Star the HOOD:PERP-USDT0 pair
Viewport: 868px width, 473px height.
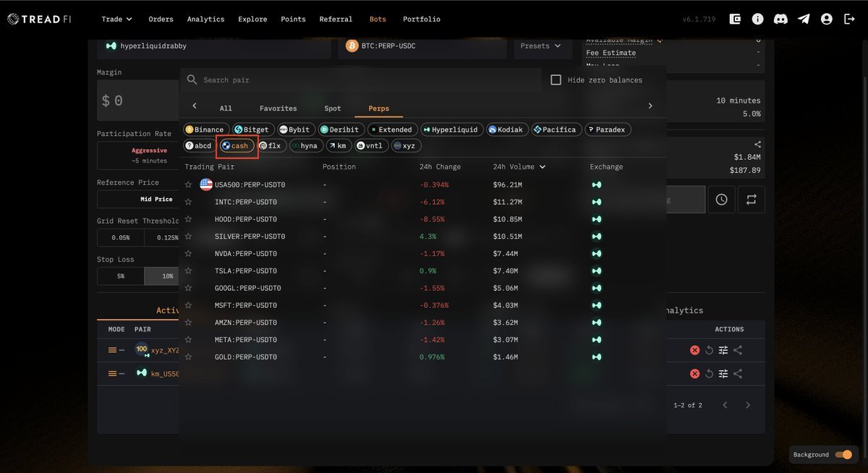tap(188, 219)
